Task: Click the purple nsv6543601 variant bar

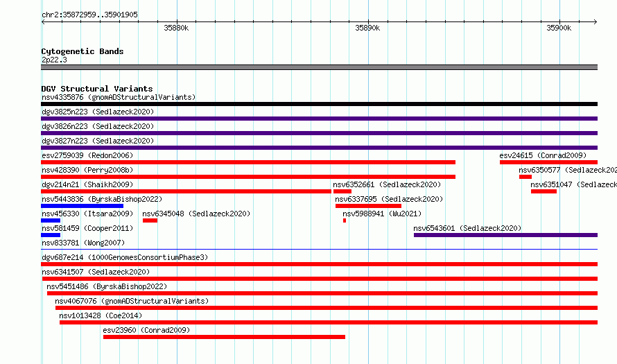Action: point(505,235)
